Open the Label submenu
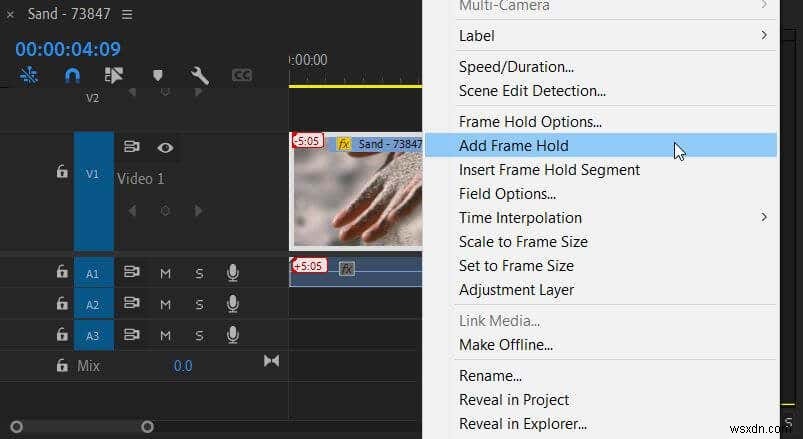 pyautogui.click(x=601, y=36)
